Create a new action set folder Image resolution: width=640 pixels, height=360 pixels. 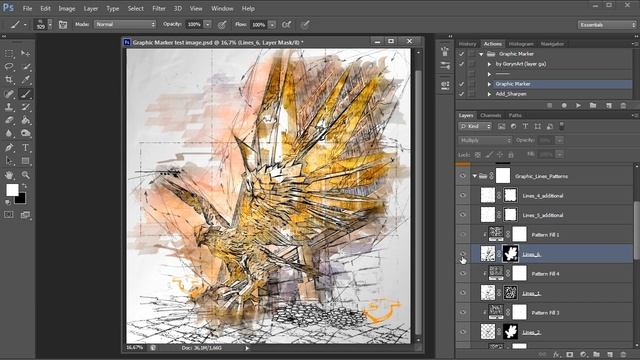tap(593, 105)
